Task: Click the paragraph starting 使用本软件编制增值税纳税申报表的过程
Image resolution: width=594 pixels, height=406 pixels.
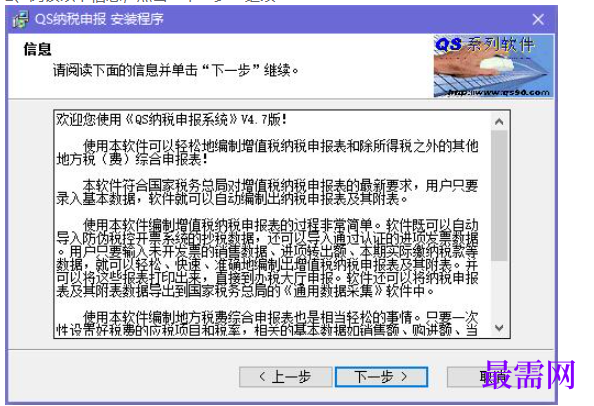Action: [267, 258]
